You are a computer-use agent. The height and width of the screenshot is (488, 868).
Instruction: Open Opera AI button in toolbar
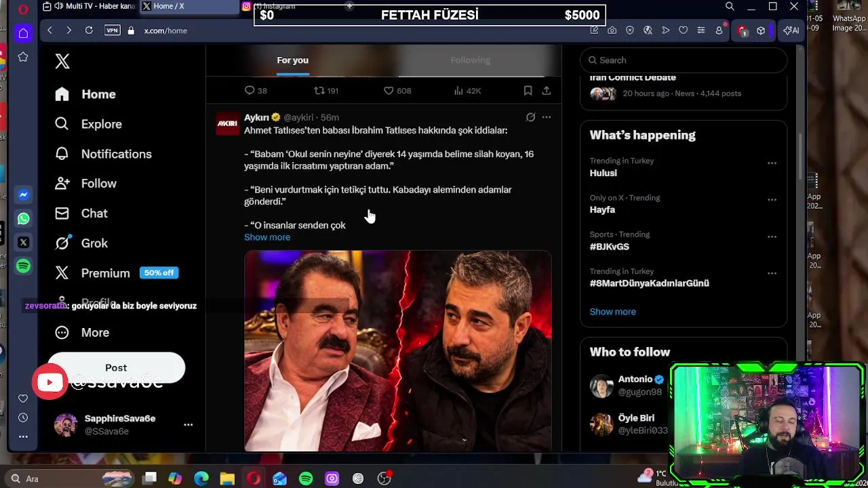tap(791, 30)
